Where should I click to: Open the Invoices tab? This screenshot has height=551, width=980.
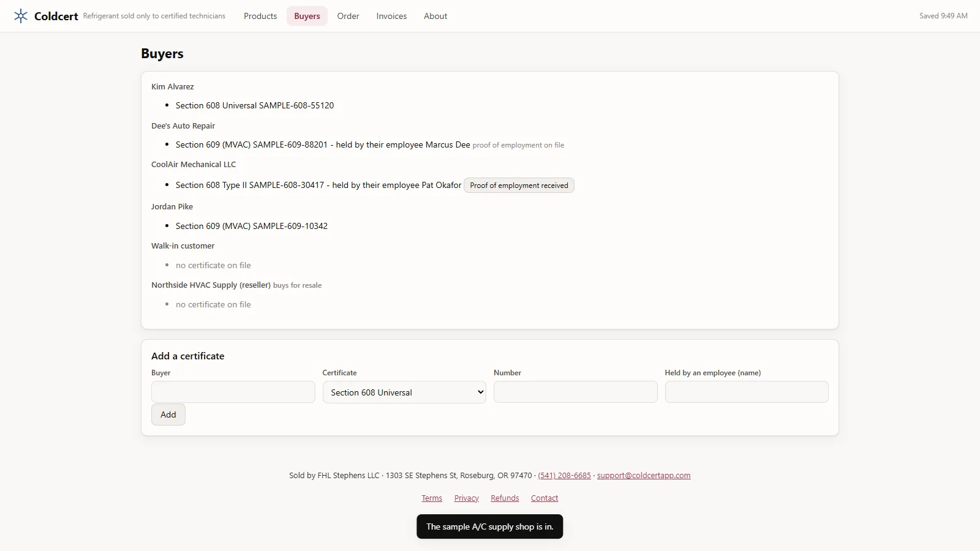[x=391, y=16]
